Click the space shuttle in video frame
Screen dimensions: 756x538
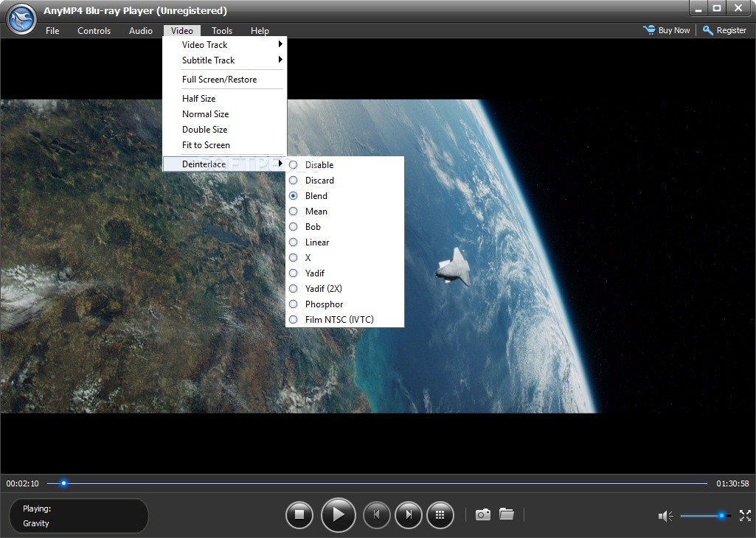tap(453, 268)
